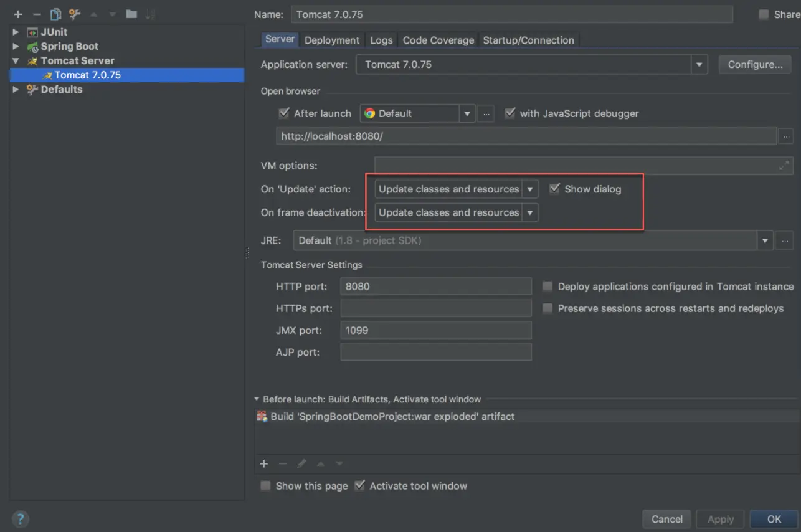Click the Apply button

tap(721, 519)
